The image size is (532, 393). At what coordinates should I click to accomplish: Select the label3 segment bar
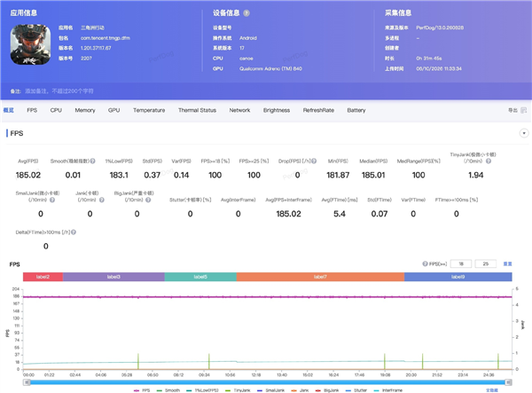click(113, 277)
